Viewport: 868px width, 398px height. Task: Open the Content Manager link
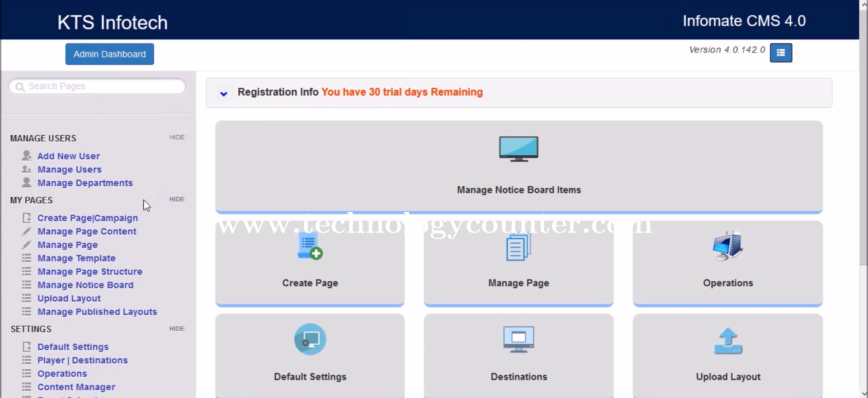tap(76, 387)
